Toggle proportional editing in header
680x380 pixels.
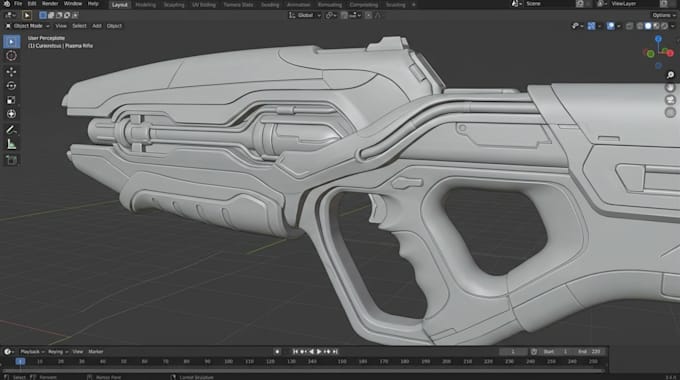tap(368, 16)
